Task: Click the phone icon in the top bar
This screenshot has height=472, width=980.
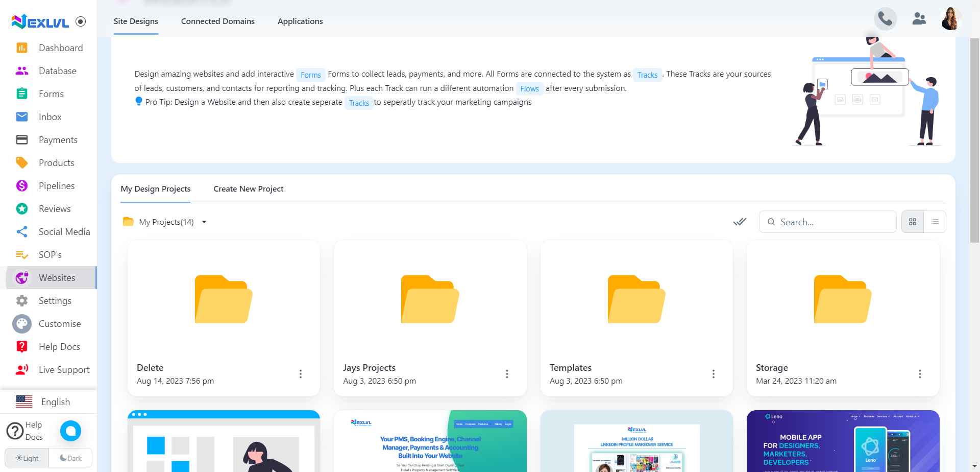Action: (885, 18)
